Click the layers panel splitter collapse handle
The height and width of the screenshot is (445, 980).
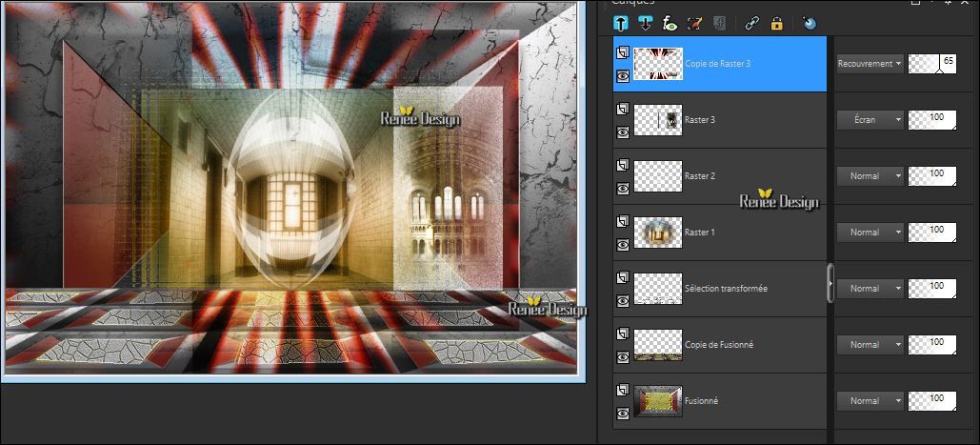(x=830, y=283)
